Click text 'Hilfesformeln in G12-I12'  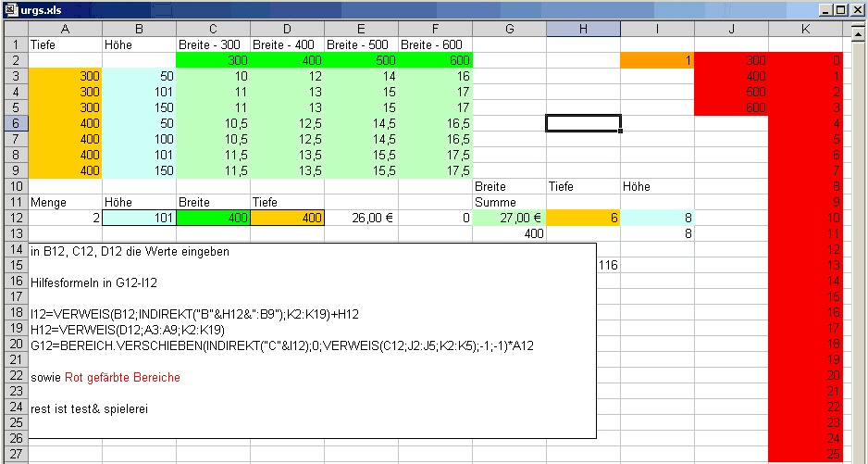(94, 283)
